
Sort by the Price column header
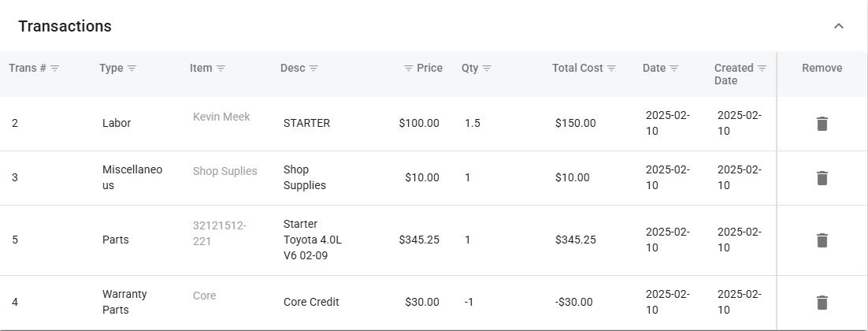tap(429, 69)
